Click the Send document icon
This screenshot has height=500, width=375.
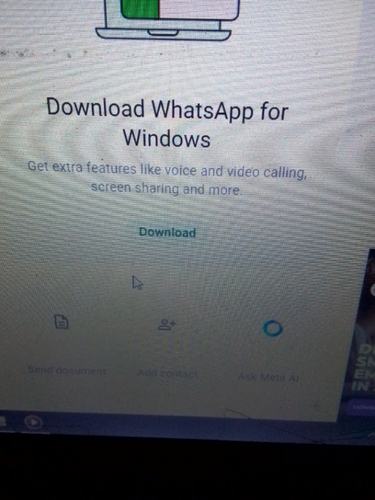[x=61, y=322]
